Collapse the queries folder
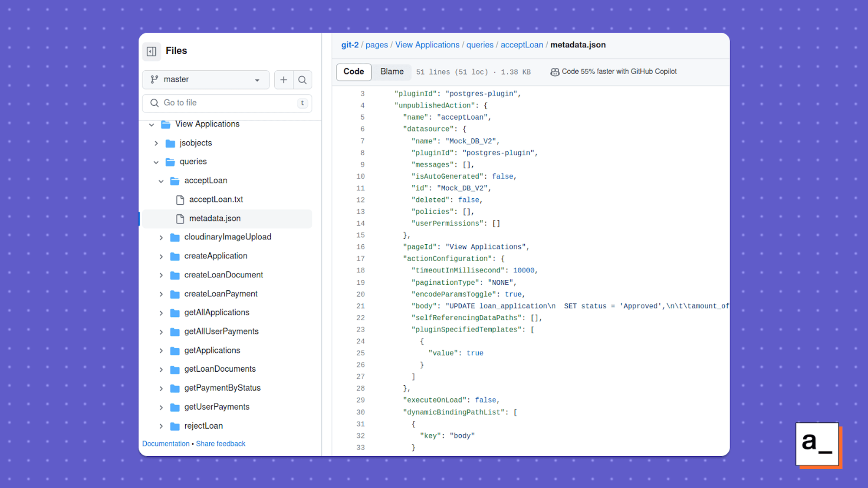Image resolution: width=868 pixels, height=488 pixels. click(x=156, y=161)
